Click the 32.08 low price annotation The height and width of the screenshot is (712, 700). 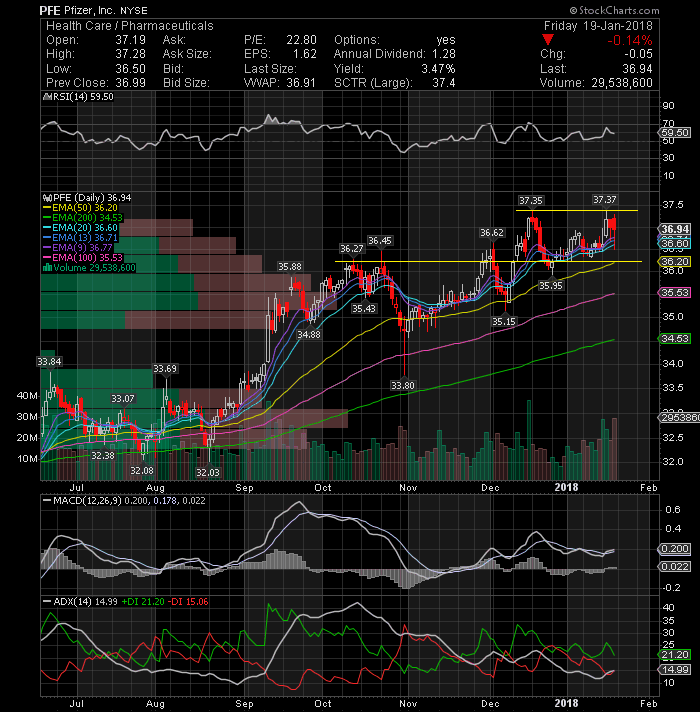(142, 470)
